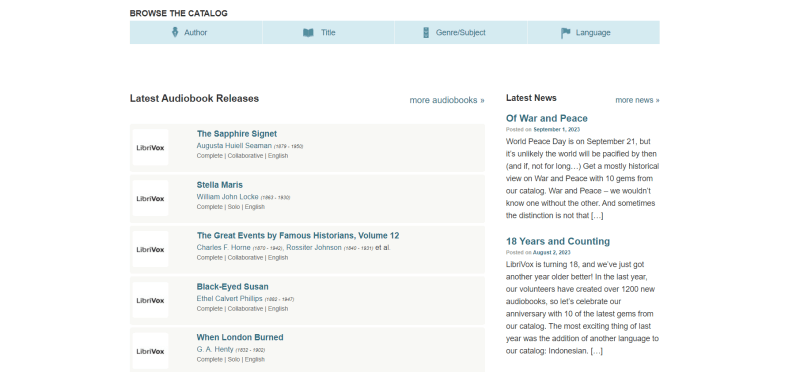Click the LibriVox cover for The Sapphire Signet
800x372 pixels.
coord(151,147)
